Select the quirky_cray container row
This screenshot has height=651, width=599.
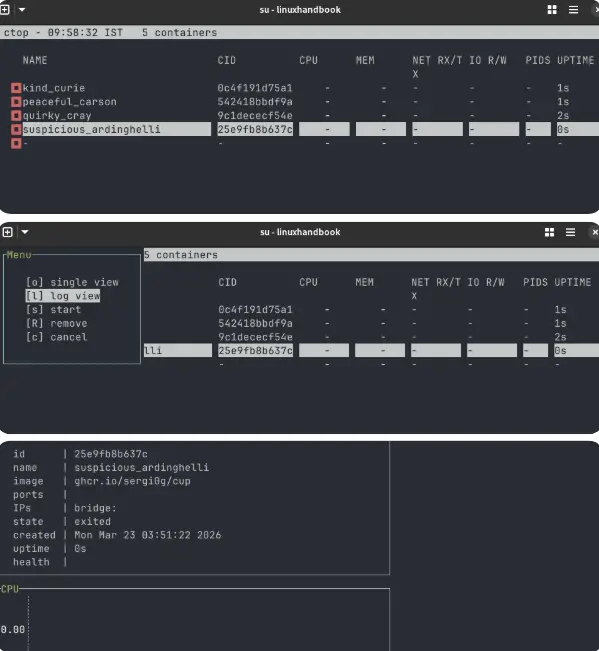[x=305, y=115]
